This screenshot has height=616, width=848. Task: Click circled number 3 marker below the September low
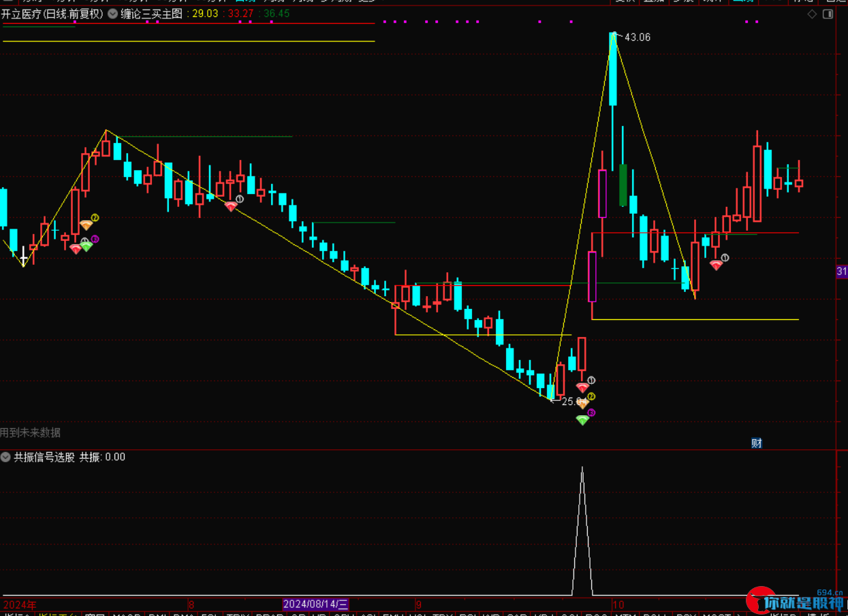591,412
